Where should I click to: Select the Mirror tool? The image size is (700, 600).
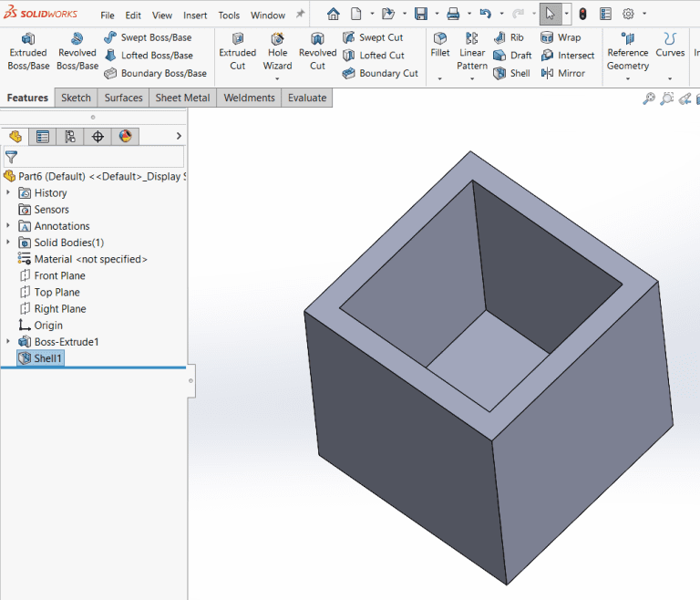tap(562, 73)
